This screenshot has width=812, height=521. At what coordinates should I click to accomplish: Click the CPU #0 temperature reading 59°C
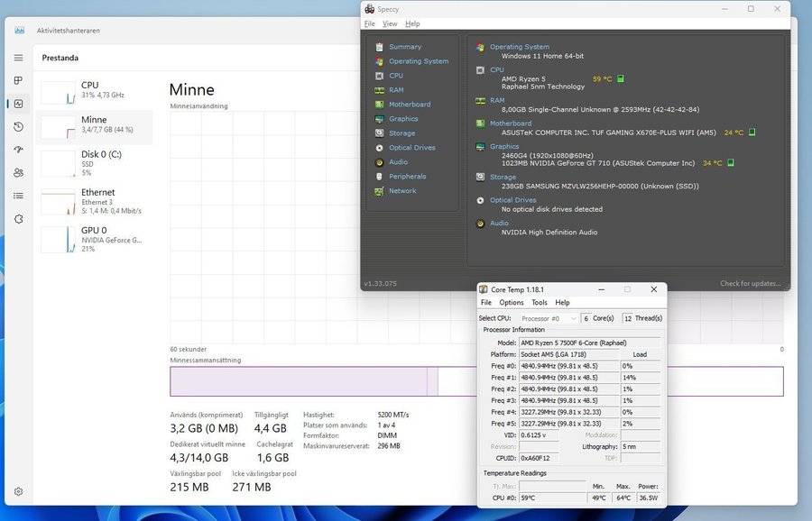pyautogui.click(x=552, y=498)
